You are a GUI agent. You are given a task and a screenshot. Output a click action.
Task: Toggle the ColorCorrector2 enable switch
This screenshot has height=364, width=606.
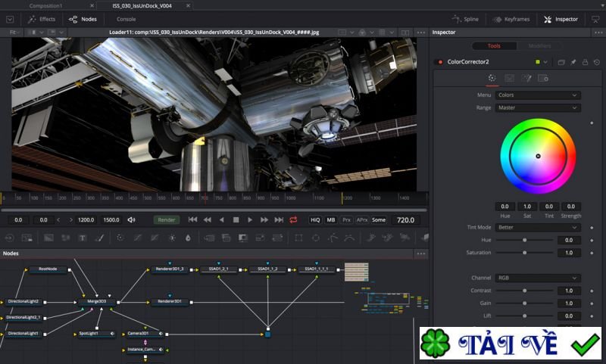[x=439, y=62]
